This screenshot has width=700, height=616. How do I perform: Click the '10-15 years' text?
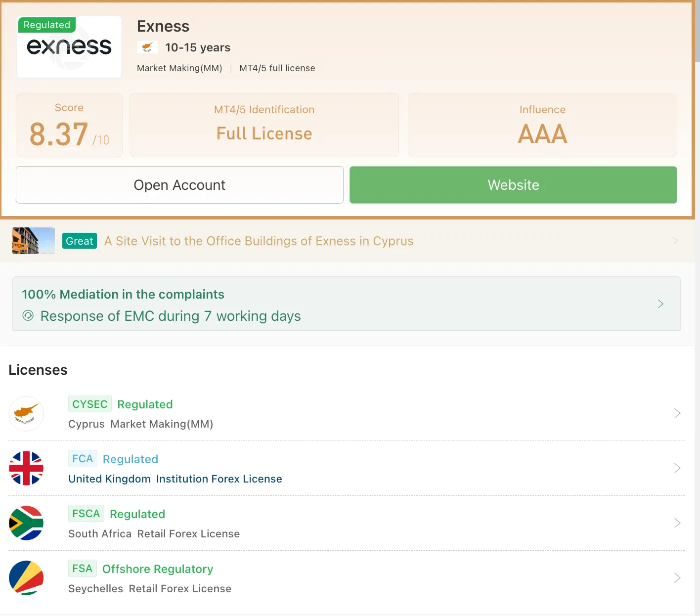(198, 47)
